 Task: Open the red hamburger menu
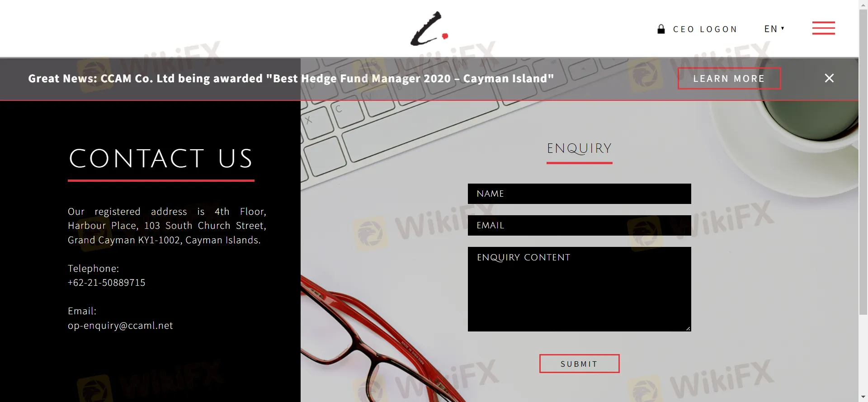pyautogui.click(x=823, y=28)
